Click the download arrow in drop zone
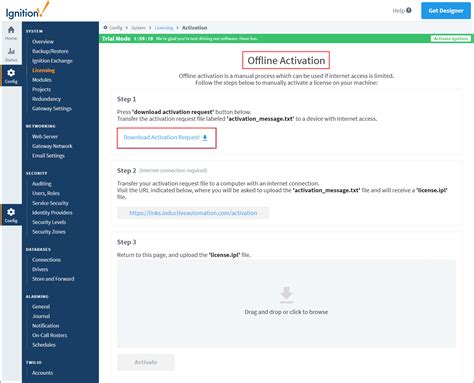 click(x=286, y=294)
